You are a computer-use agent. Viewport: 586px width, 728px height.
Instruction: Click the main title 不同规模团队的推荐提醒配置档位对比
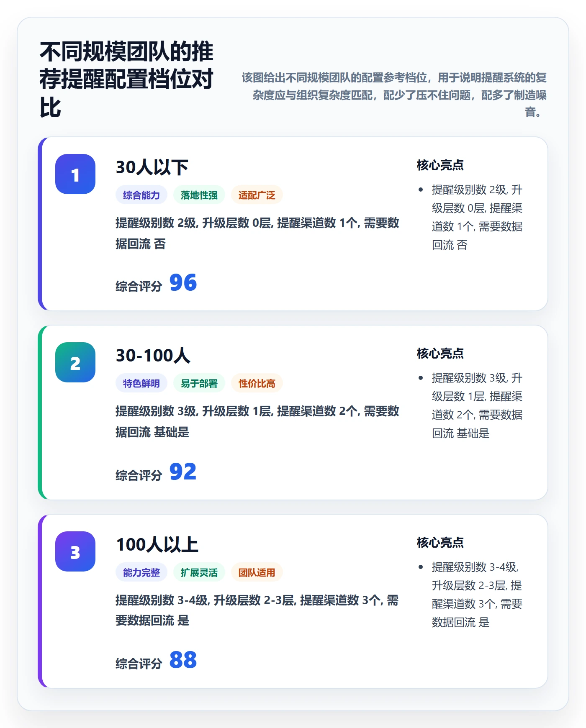(x=126, y=79)
